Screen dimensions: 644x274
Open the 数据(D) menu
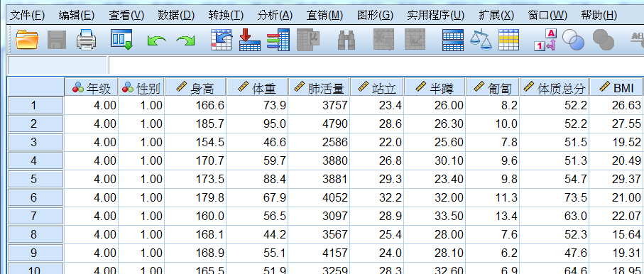(176, 16)
